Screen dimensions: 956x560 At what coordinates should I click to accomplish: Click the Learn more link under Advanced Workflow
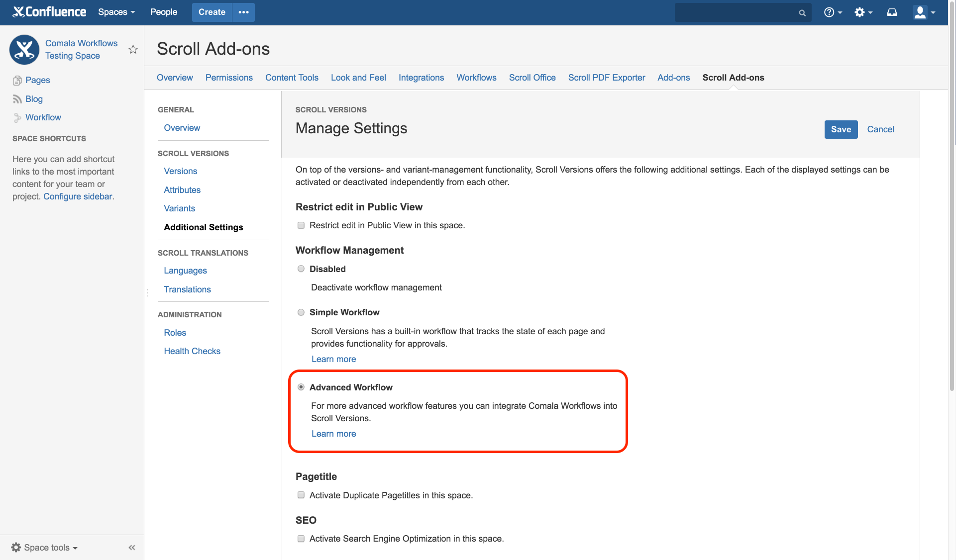click(x=333, y=433)
